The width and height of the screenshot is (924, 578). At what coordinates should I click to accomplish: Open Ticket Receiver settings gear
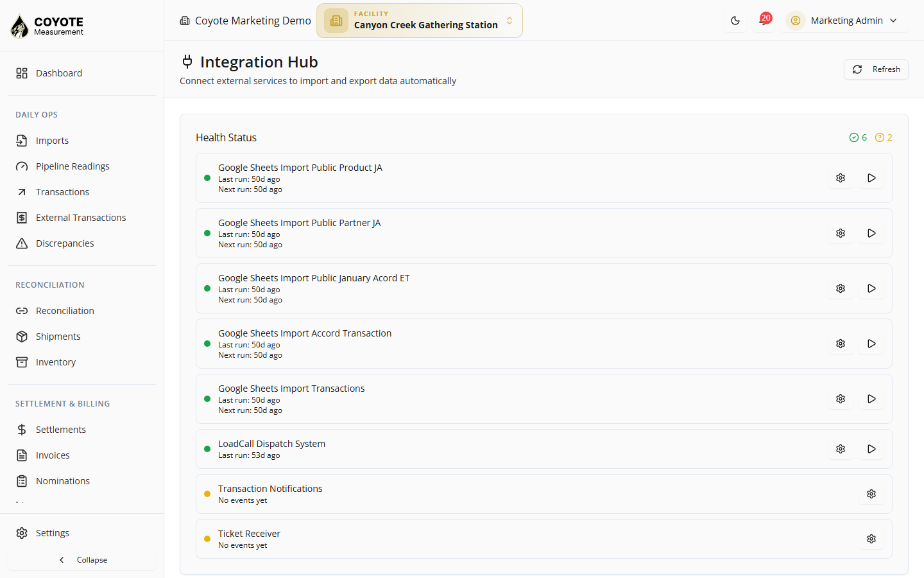point(871,539)
